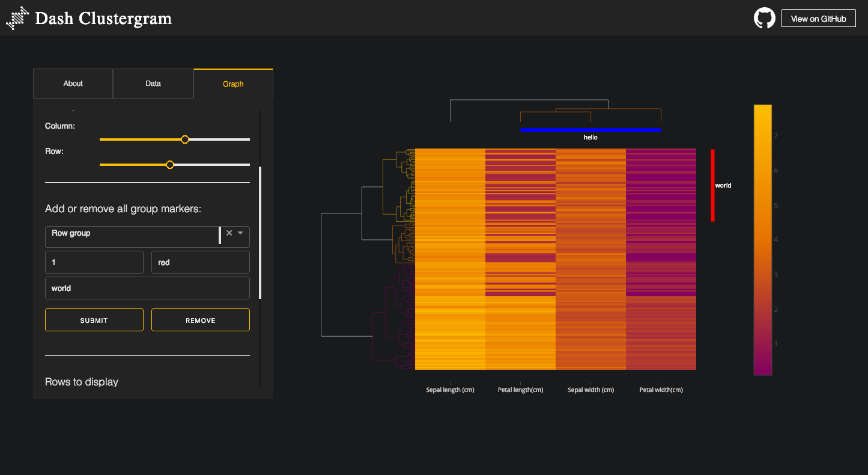
Task: Select the Graph tab
Action: point(233,84)
